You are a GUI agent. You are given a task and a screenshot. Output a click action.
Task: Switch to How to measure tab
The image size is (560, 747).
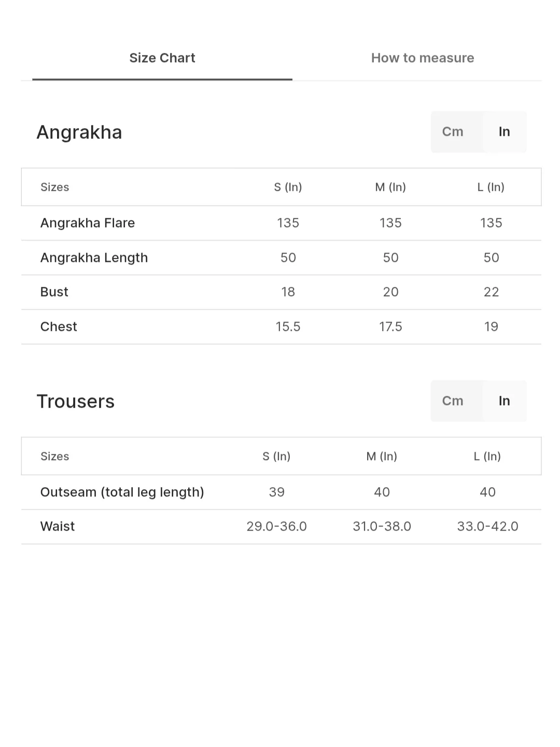(422, 58)
